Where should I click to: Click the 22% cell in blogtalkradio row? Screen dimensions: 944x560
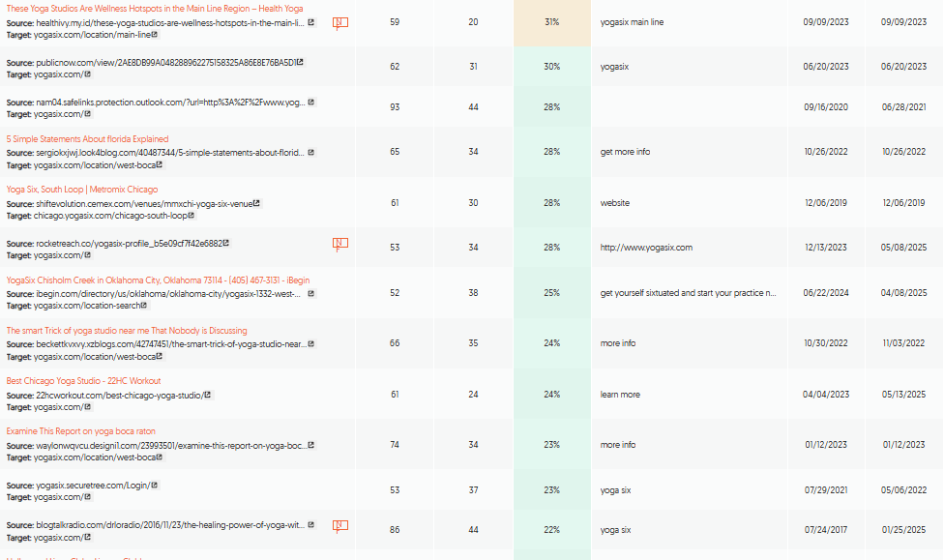tap(552, 530)
